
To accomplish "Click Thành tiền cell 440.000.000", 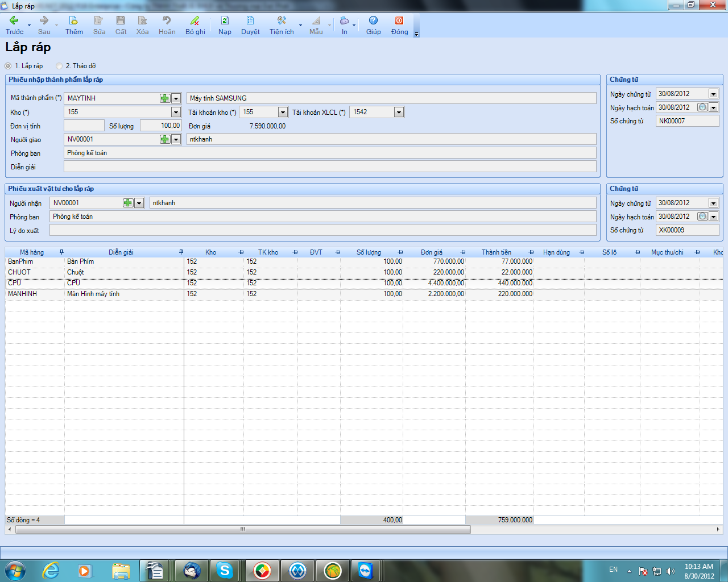I will 499,283.
